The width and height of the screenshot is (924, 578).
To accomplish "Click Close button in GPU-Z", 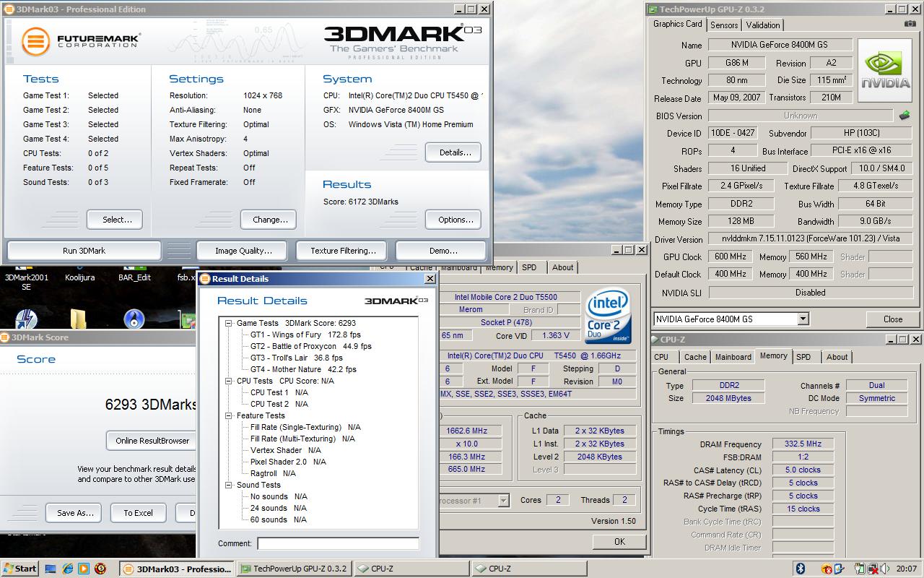I will (x=892, y=319).
